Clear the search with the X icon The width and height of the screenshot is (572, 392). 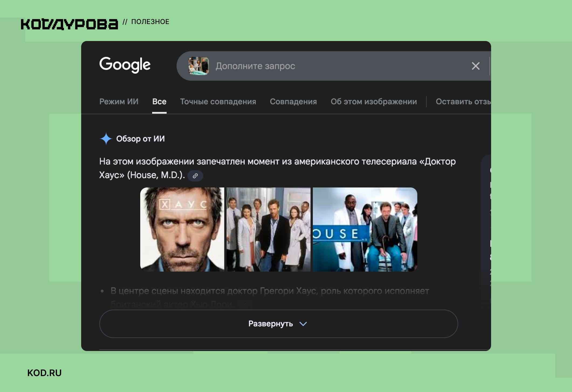pyautogui.click(x=475, y=66)
